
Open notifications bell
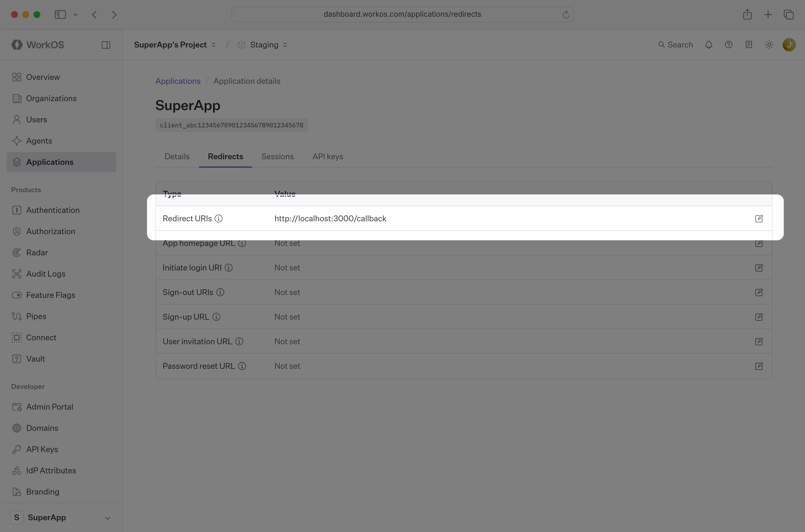(x=709, y=45)
